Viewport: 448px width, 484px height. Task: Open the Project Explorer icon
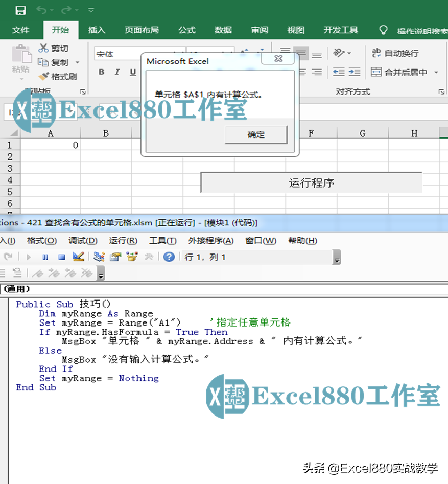pyautogui.click(x=99, y=257)
